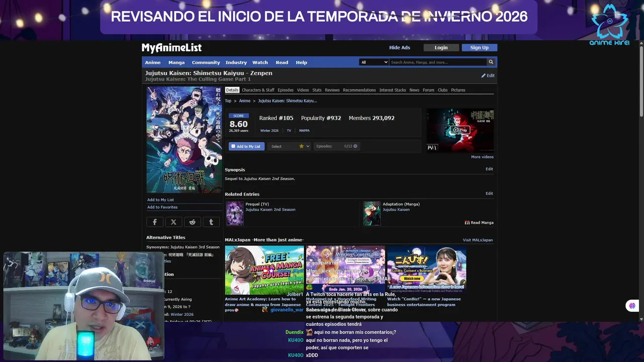This screenshot has width=644, height=362.
Task: Switch to the Episodes tab
Action: point(285,90)
